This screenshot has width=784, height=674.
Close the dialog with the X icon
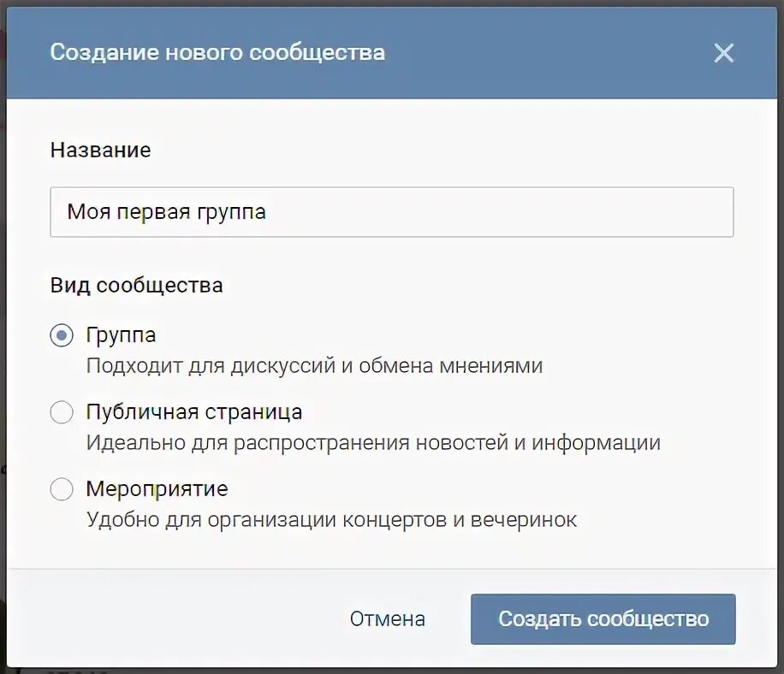pyautogui.click(x=723, y=53)
